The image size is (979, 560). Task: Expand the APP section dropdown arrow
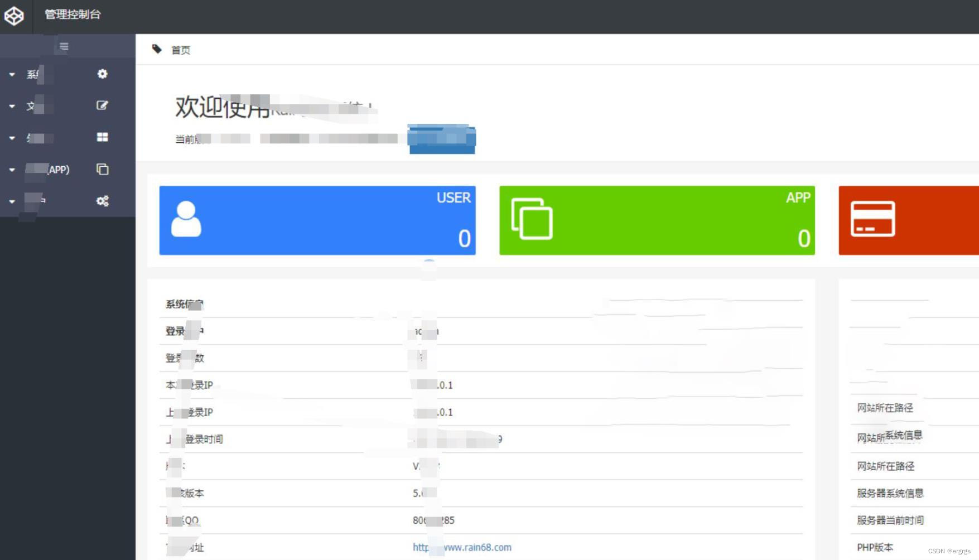[12, 169]
